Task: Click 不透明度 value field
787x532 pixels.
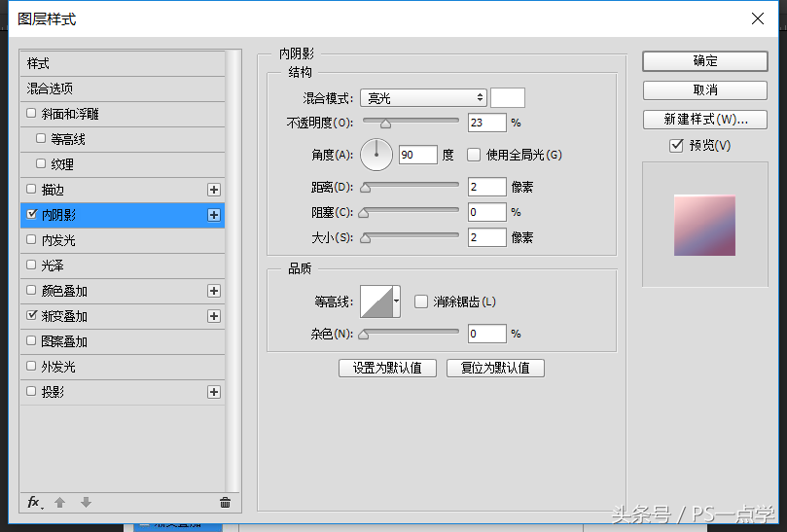Action: coord(486,123)
